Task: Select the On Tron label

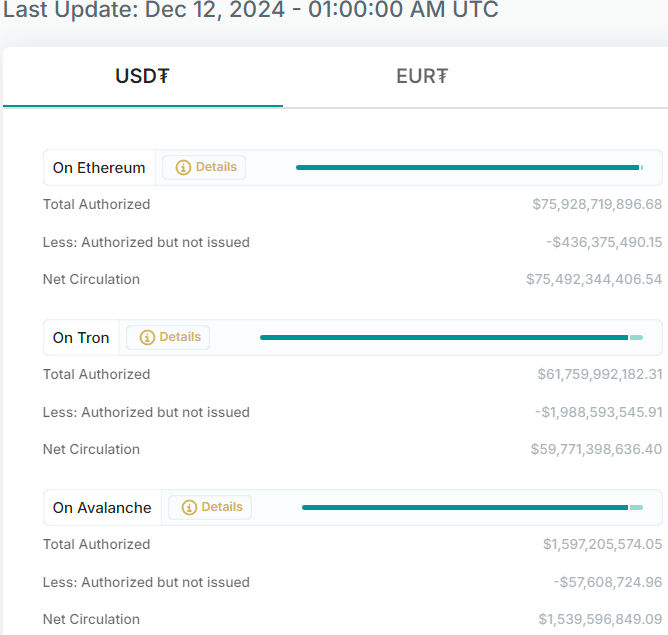Action: tap(81, 338)
